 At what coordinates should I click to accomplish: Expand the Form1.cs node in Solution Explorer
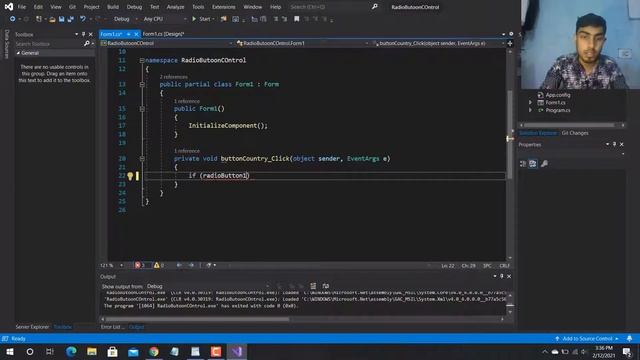tap(530, 102)
